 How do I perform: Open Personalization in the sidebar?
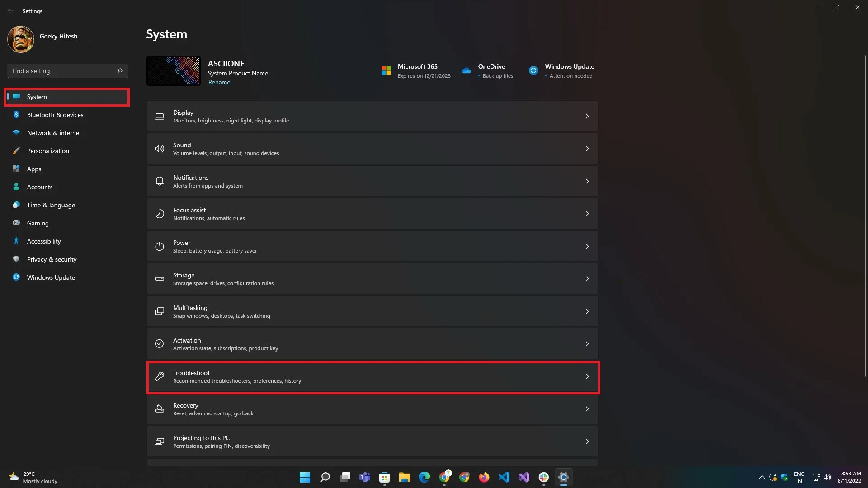click(67, 151)
